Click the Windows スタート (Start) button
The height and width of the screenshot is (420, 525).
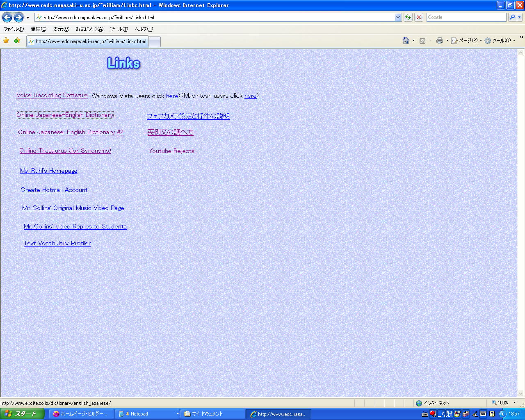point(22,414)
